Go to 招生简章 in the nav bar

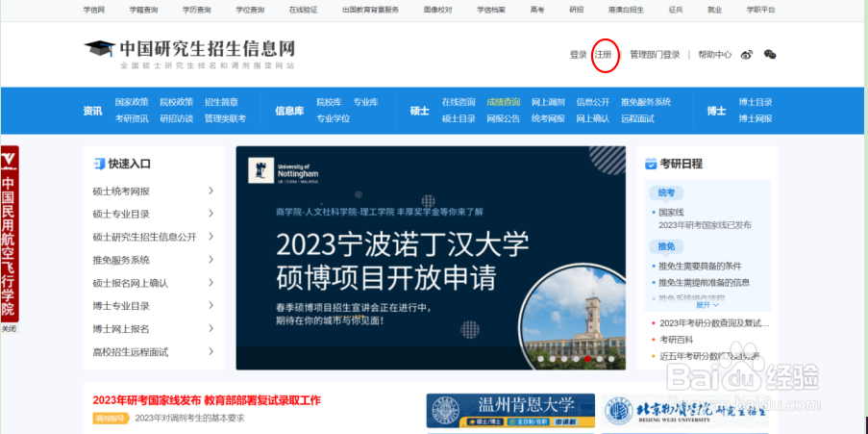coord(221,102)
